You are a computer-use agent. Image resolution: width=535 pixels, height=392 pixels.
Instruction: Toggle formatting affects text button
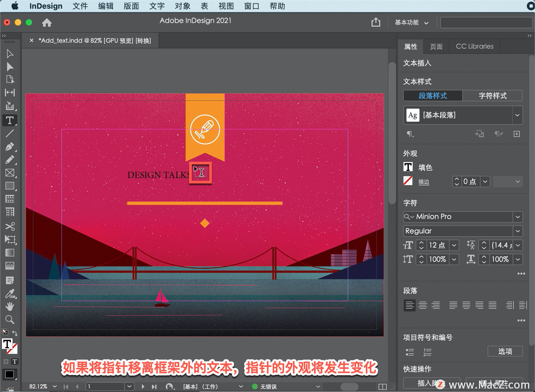[14, 361]
